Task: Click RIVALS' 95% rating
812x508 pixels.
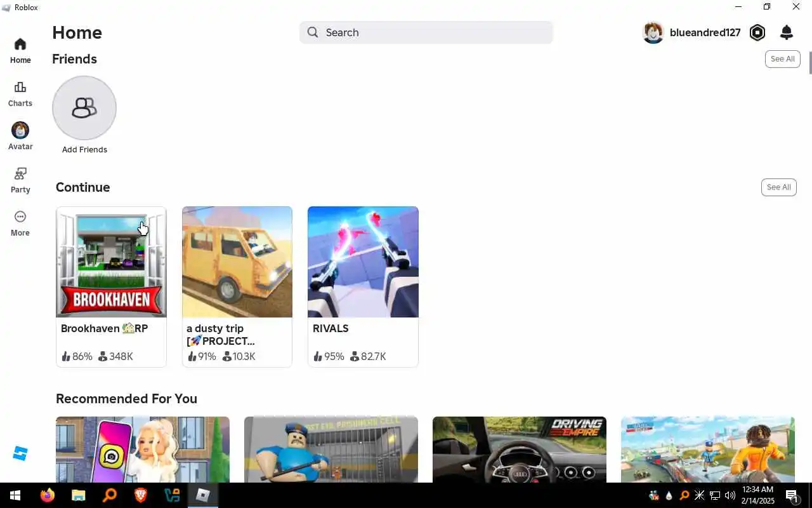Action: coord(329,357)
